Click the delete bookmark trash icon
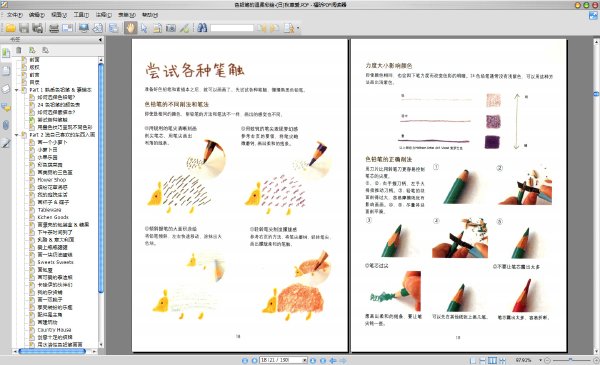This screenshot has width=600, height=365. (x=19, y=50)
